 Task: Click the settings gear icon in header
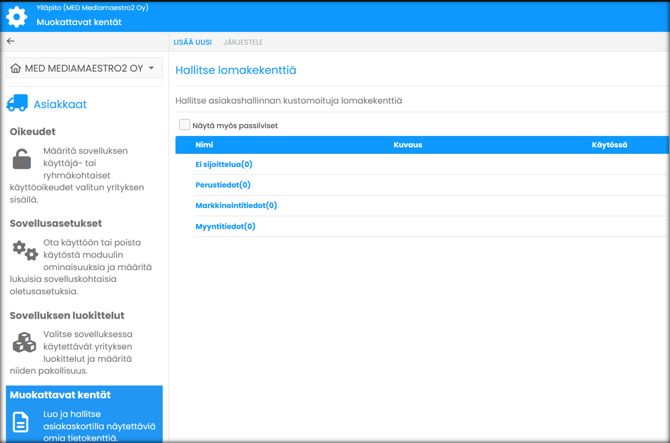point(17,16)
